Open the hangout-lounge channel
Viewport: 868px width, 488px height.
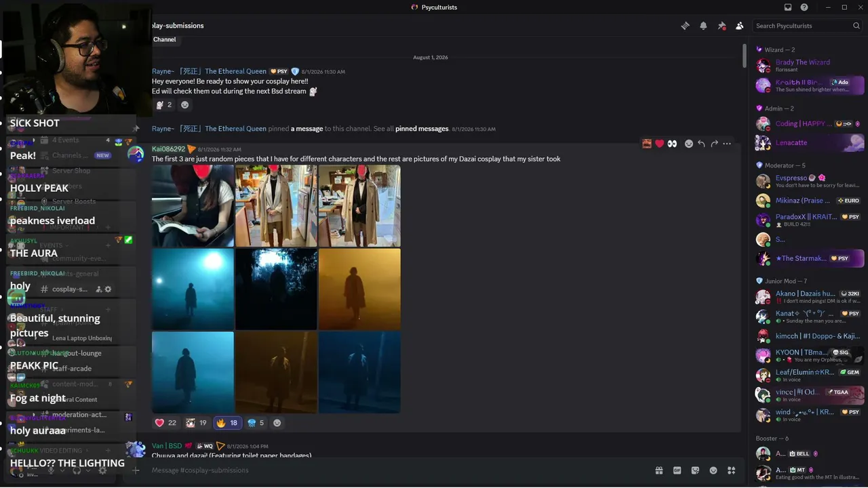pyautogui.click(x=77, y=353)
